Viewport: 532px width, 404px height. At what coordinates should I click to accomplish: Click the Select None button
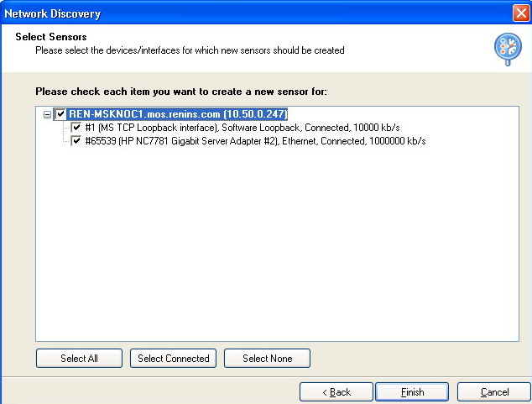[x=267, y=358]
